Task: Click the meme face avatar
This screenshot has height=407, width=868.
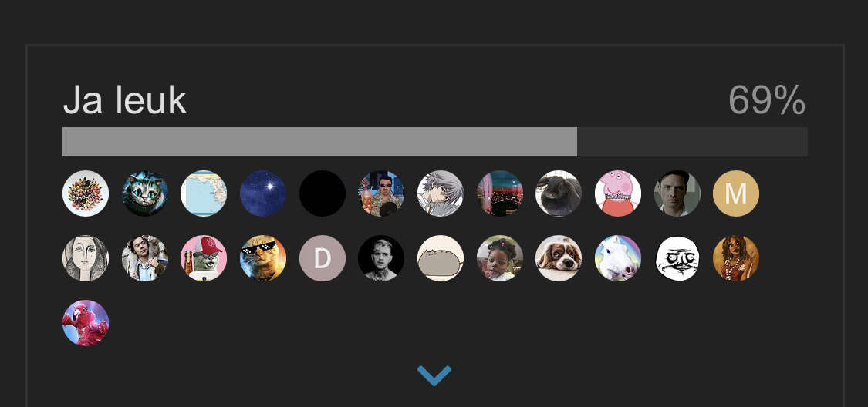Action: coord(677,258)
